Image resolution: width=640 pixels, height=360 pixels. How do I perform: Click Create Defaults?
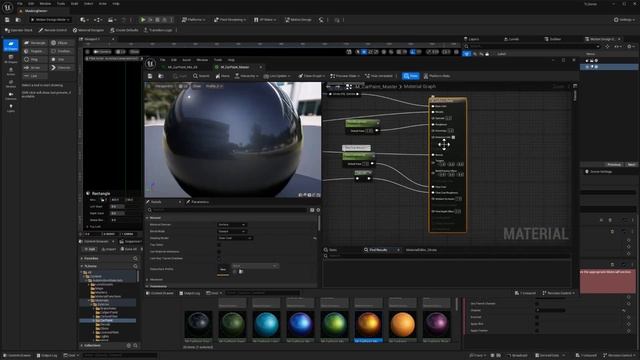pyautogui.click(x=124, y=30)
